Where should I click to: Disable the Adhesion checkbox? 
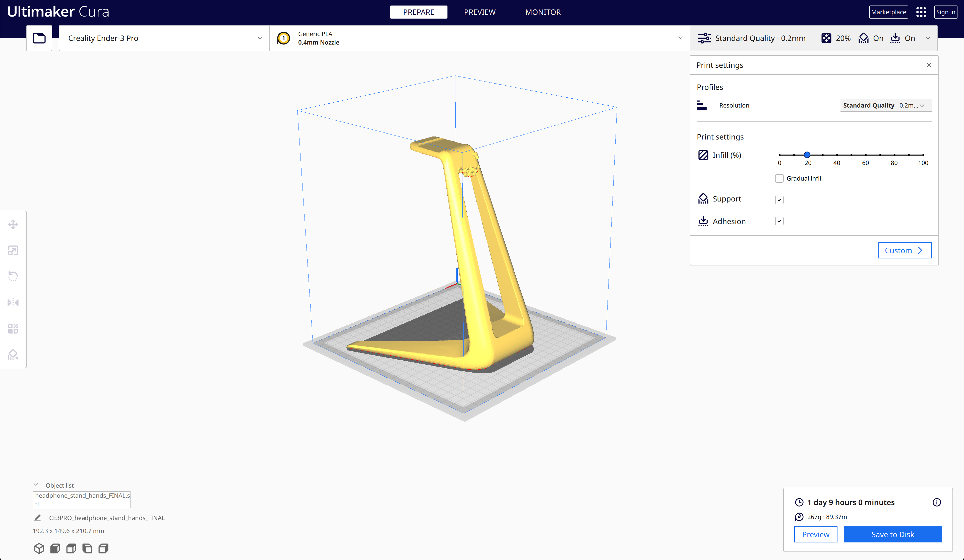[x=779, y=221]
